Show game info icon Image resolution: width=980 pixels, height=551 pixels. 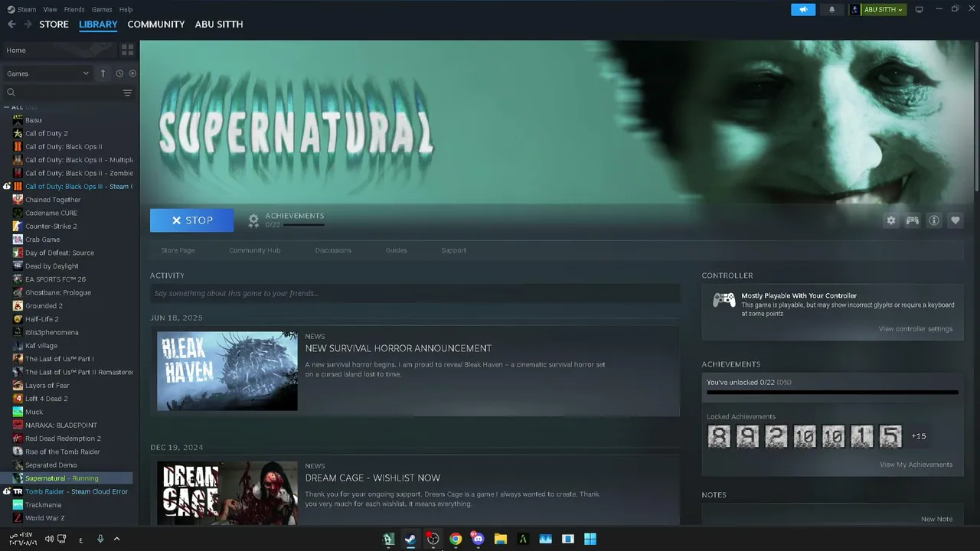[933, 220]
